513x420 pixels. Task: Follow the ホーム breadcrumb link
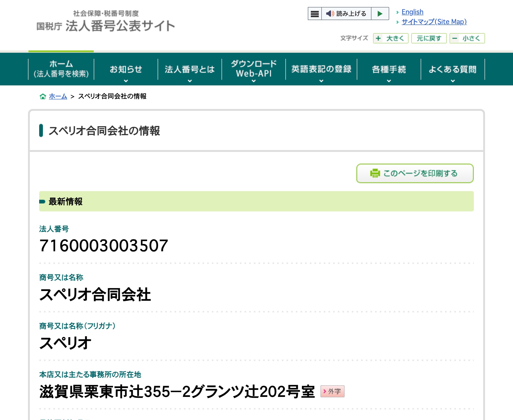click(58, 96)
